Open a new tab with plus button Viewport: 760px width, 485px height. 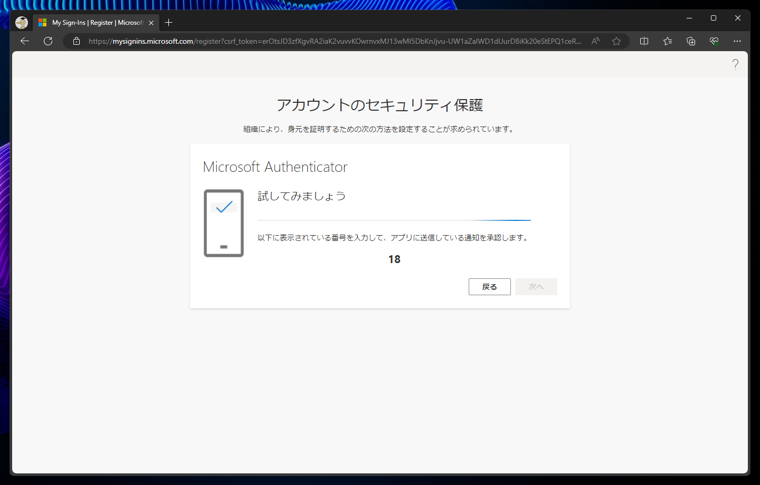(169, 22)
